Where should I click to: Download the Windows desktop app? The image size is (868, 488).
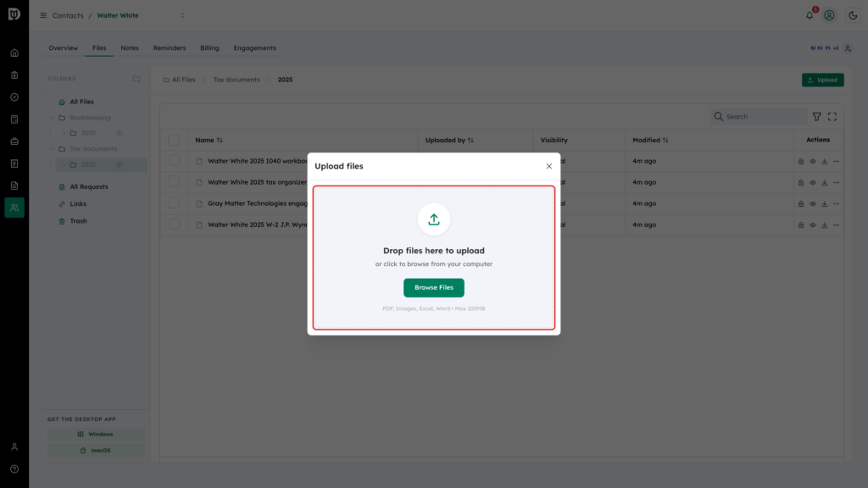coord(96,435)
